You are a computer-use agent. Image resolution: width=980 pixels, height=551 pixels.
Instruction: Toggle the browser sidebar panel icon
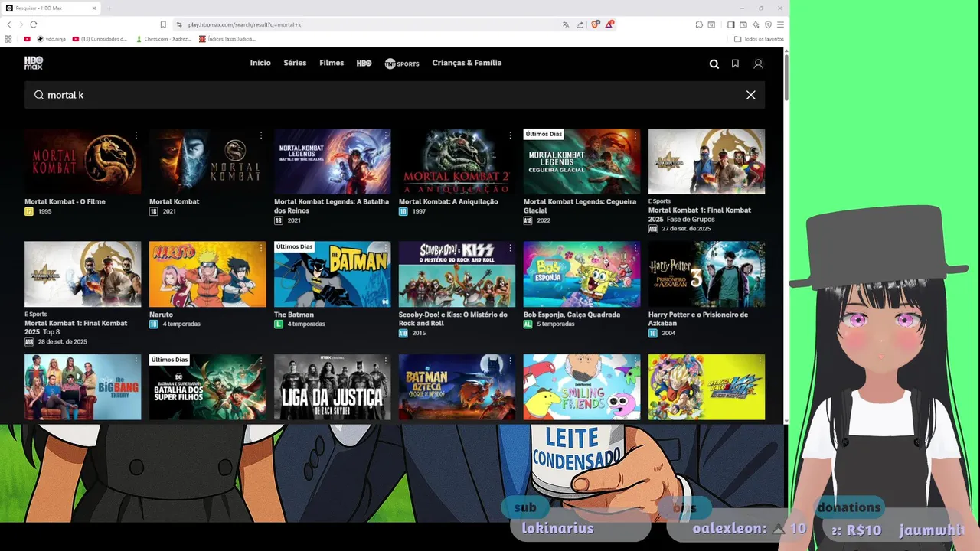730,24
